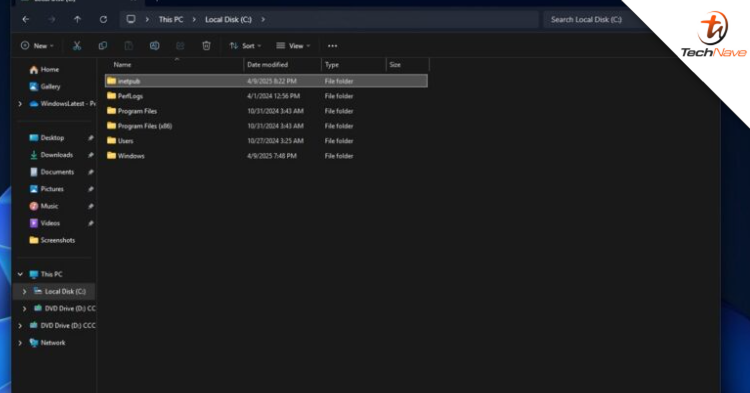Click the pin icon beside Music
The width and height of the screenshot is (750, 393).
tap(90, 206)
